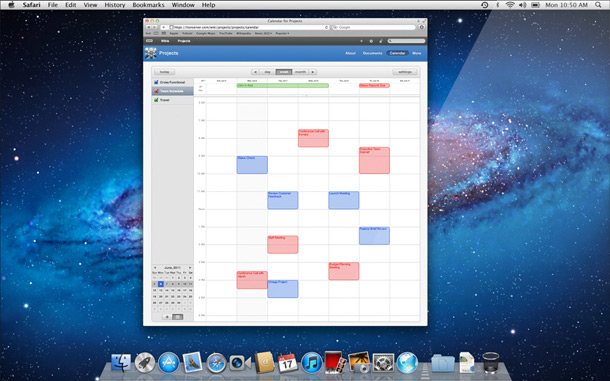Show previous month in the mini calendar
Screen dimensions: 610x381
(155, 268)
